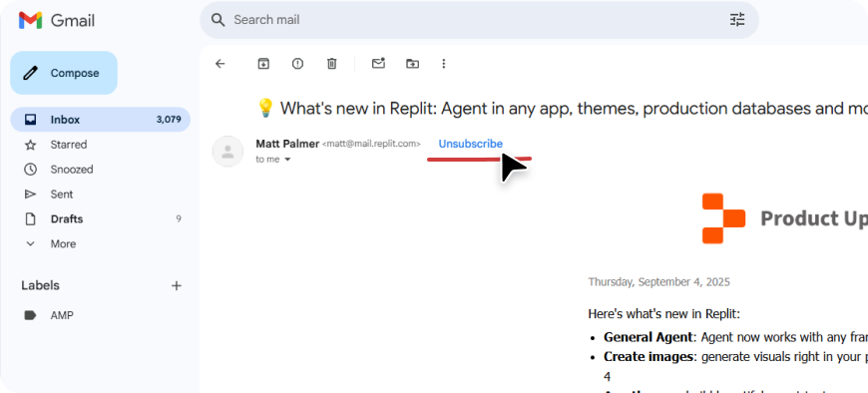The width and height of the screenshot is (868, 393).
Task: Create a new label with plus icon
Action: tap(176, 285)
